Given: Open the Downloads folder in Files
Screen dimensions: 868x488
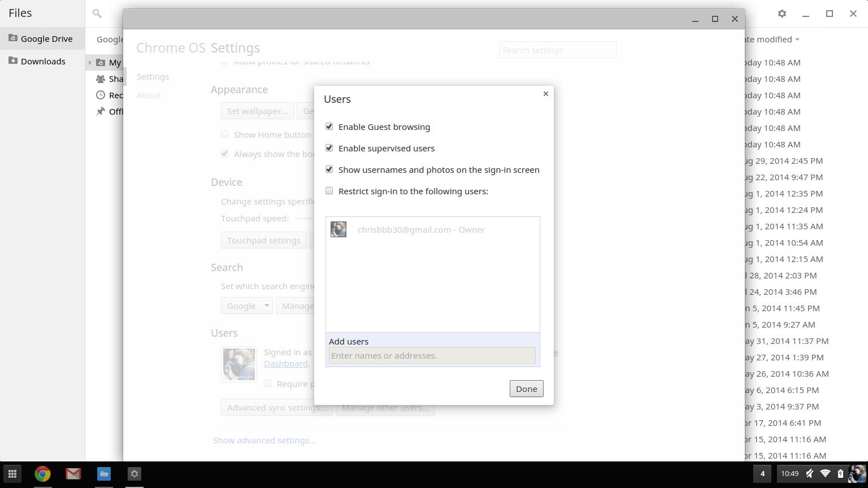Looking at the screenshot, I should (42, 61).
